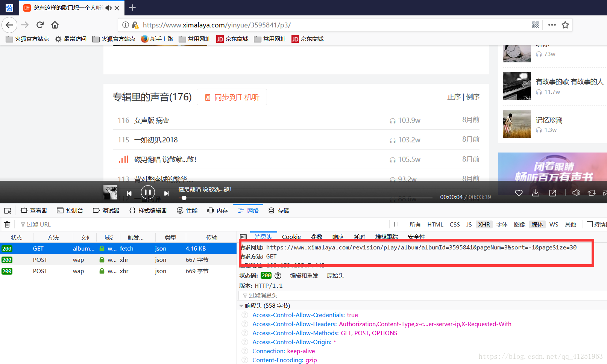
Task: Open 新手上路 bookmark
Action: coord(157,39)
